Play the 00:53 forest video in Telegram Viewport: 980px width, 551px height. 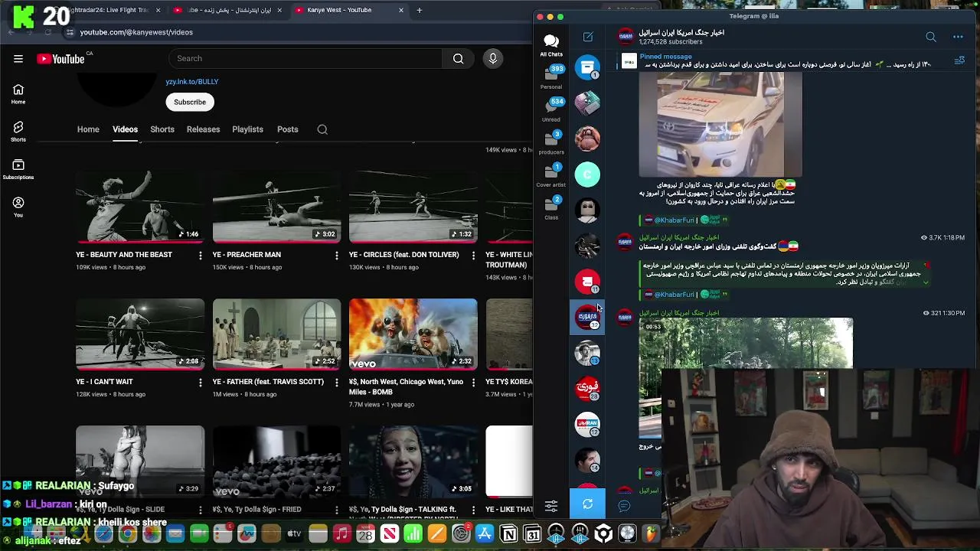pos(746,343)
